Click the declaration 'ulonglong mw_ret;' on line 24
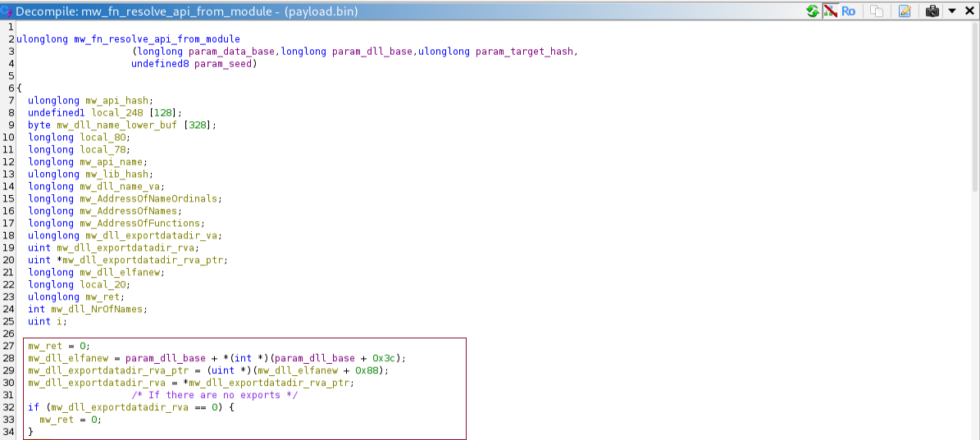The image size is (980, 440). 76,297
